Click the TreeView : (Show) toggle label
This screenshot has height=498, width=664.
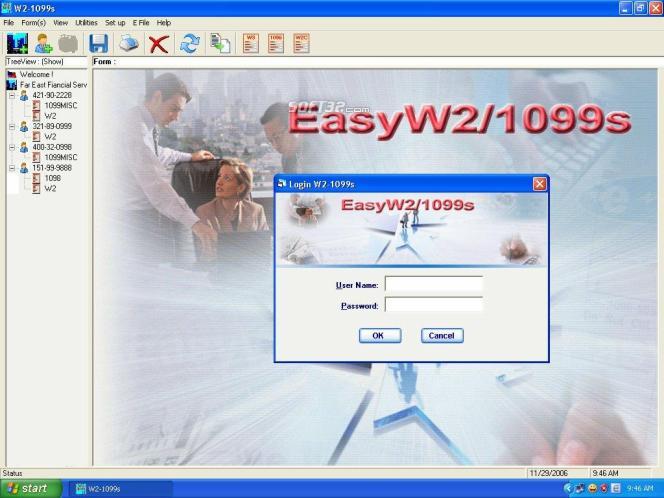(x=35, y=61)
